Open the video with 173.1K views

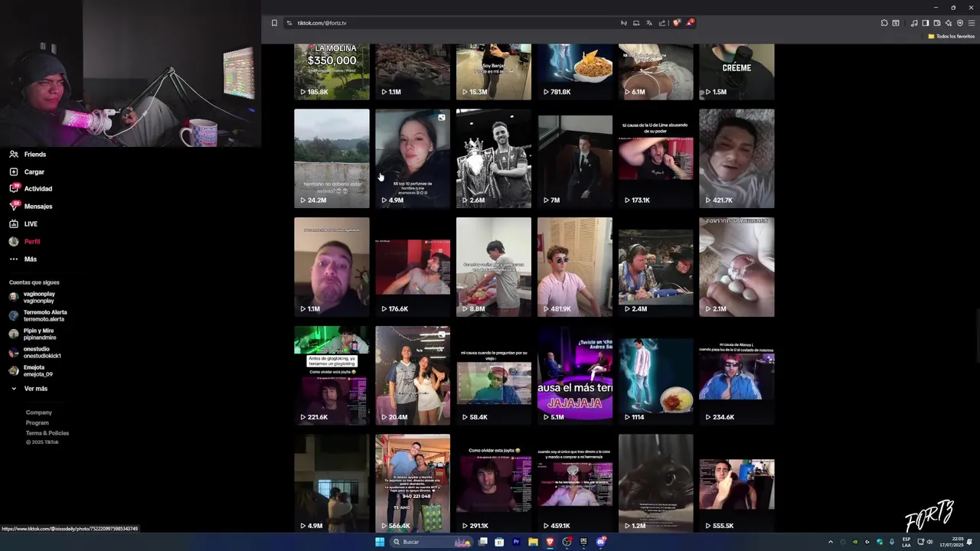tap(656, 158)
